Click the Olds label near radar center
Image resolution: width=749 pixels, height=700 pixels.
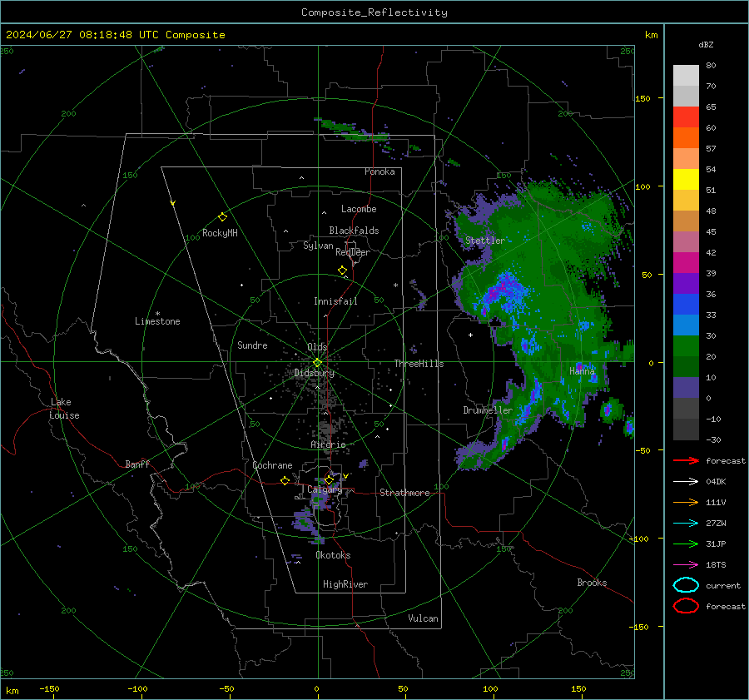pyautogui.click(x=317, y=346)
